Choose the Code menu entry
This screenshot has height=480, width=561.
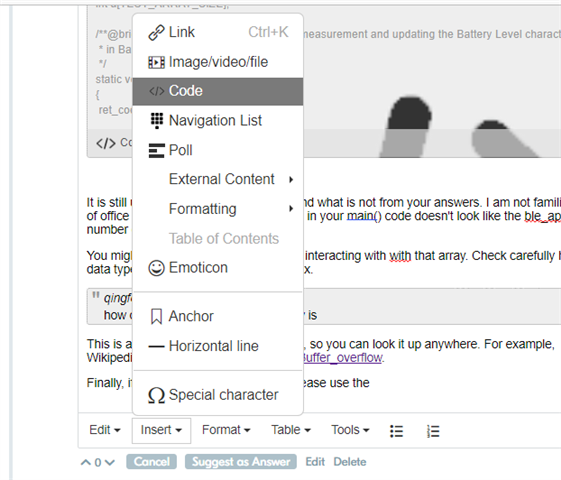[x=218, y=91]
